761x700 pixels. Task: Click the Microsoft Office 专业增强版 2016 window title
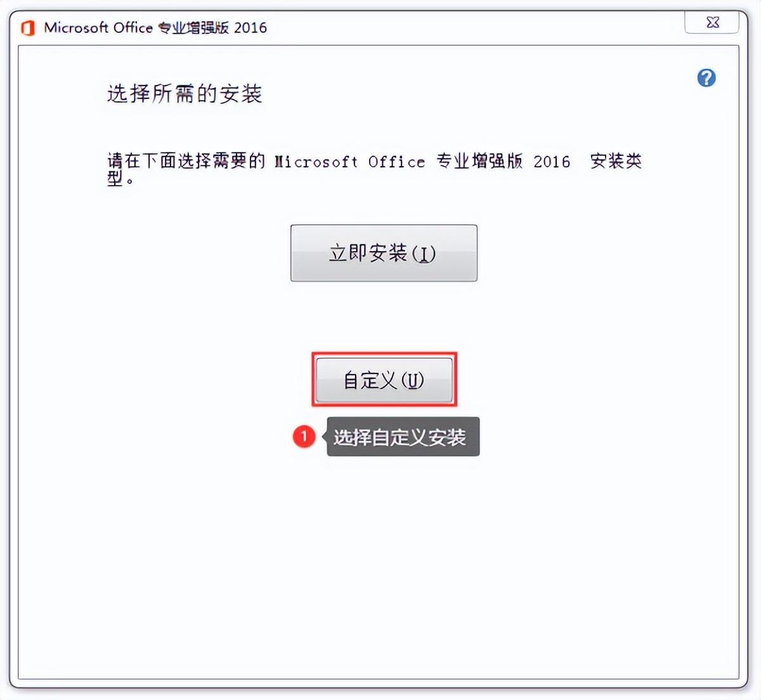(x=155, y=28)
